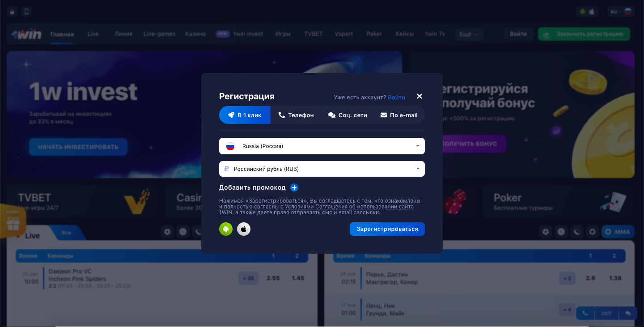Go to Казино in the navigation
The width and height of the screenshot is (644, 327).
(x=195, y=34)
